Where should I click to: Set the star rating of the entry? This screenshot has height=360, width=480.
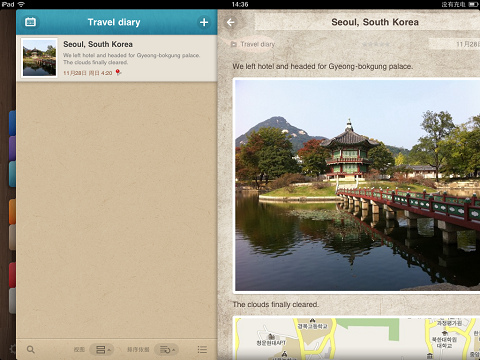tap(376, 44)
